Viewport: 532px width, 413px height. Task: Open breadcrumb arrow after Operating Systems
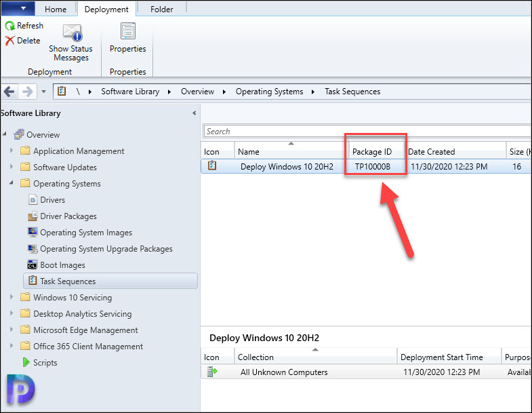click(x=313, y=92)
